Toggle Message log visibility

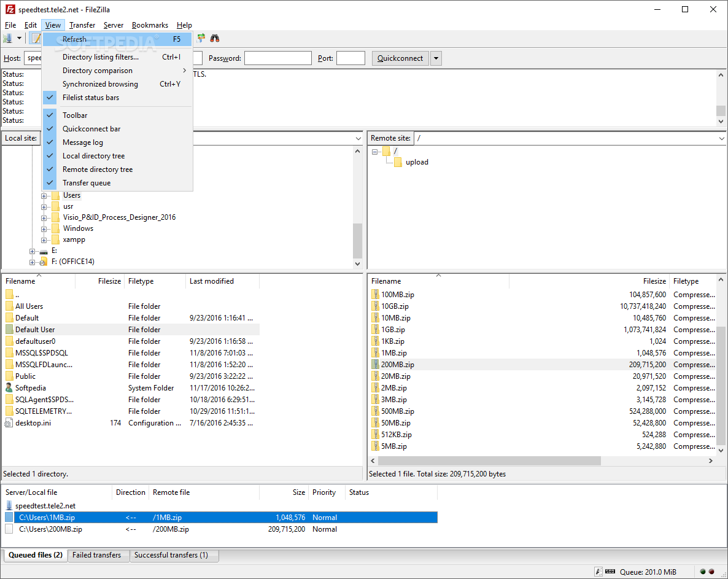click(x=117, y=142)
